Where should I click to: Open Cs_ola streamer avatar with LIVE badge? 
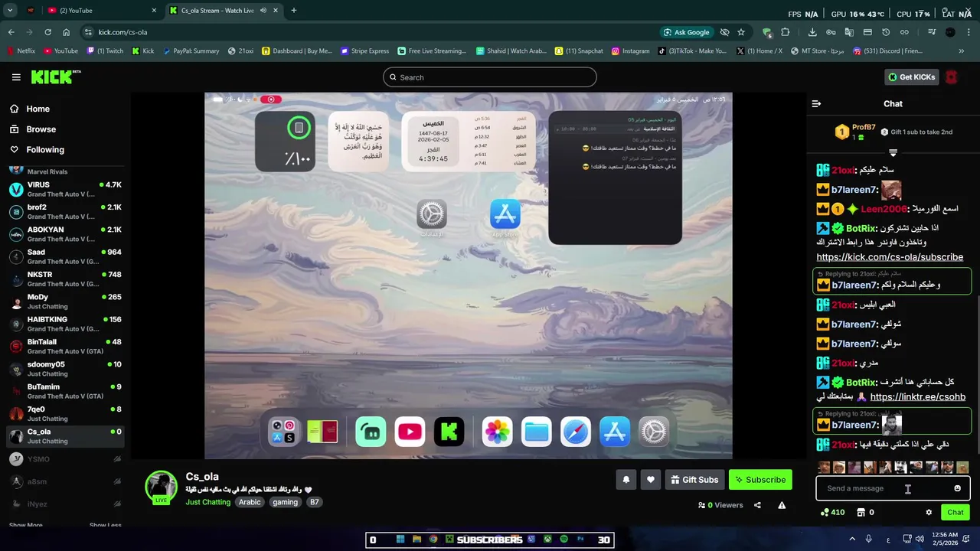pos(161,487)
